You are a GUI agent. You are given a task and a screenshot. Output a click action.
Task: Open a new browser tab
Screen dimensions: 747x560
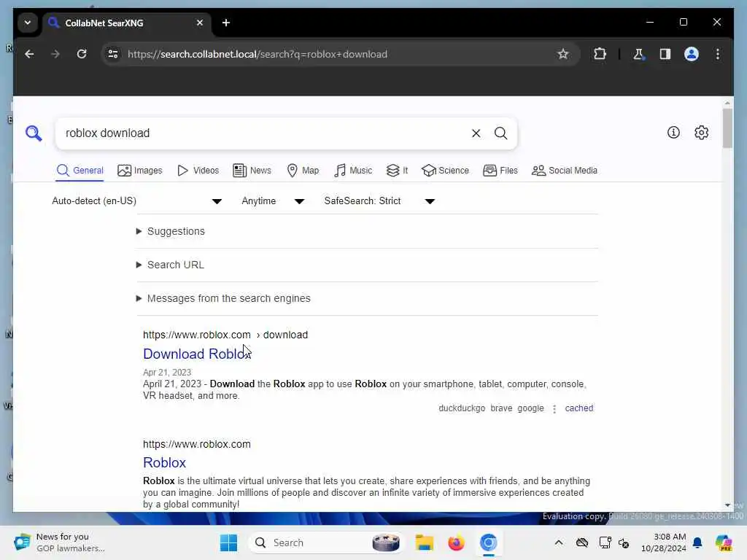226,23
